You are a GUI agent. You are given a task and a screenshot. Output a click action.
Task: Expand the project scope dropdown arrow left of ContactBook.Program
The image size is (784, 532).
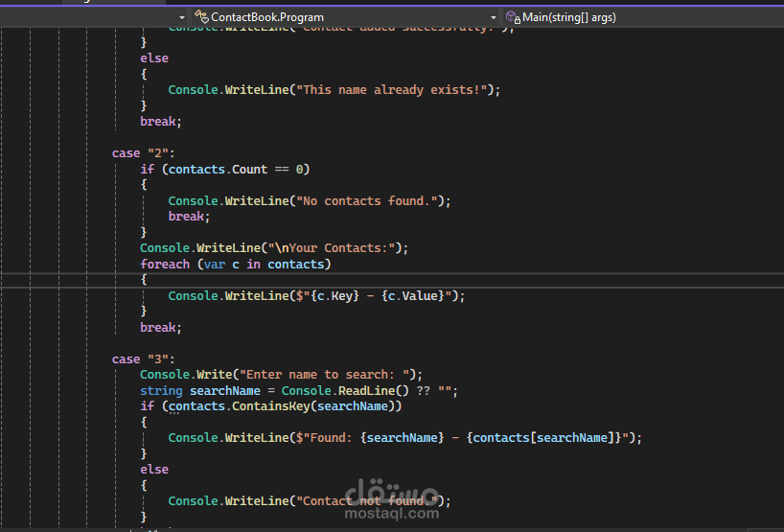point(181,17)
